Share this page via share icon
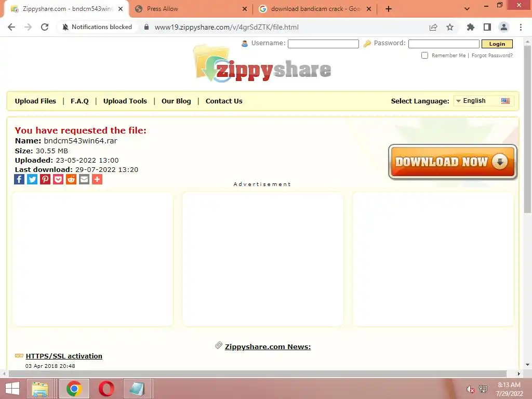The width and height of the screenshot is (532, 399). [433, 27]
